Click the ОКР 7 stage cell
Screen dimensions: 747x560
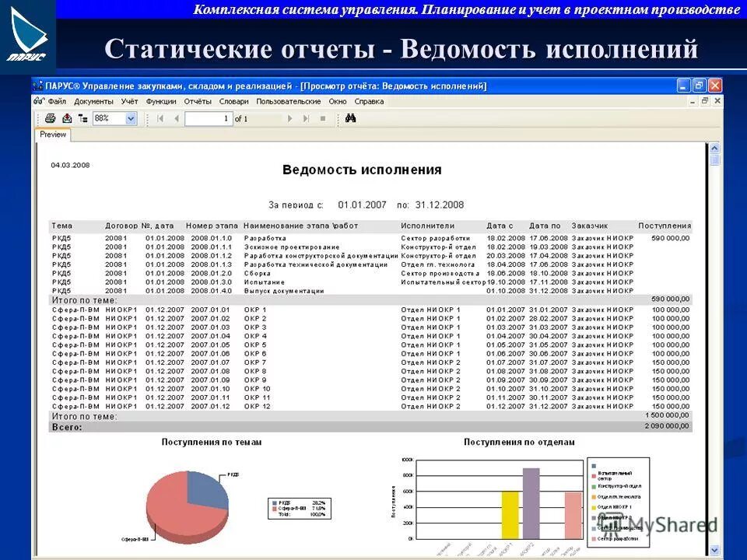pos(255,362)
